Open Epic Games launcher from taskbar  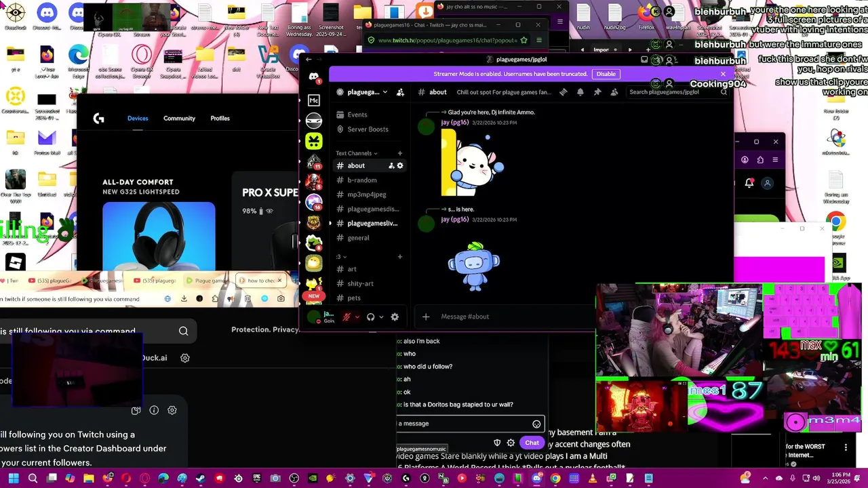click(x=256, y=479)
